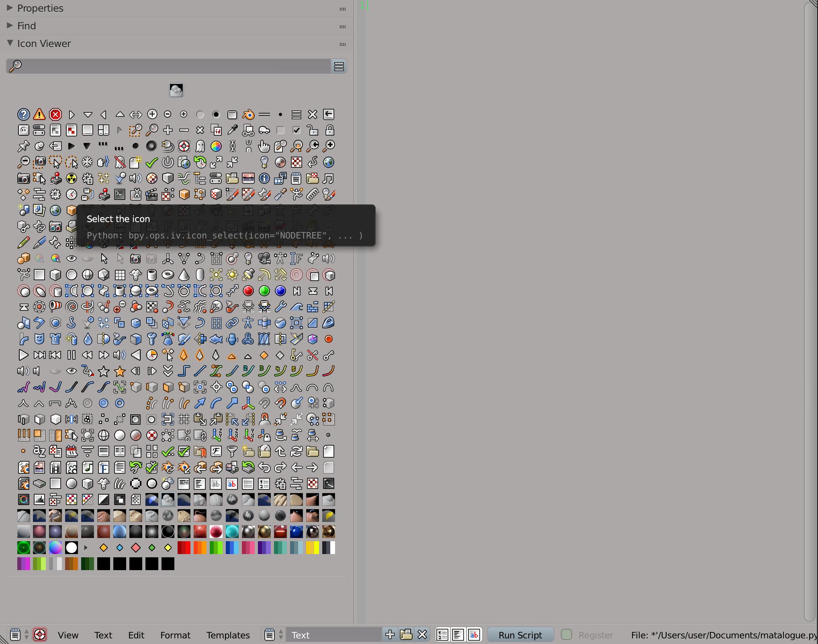This screenshot has height=644, width=818.
Task: Select the monkey mesh icon
Action: [135, 275]
